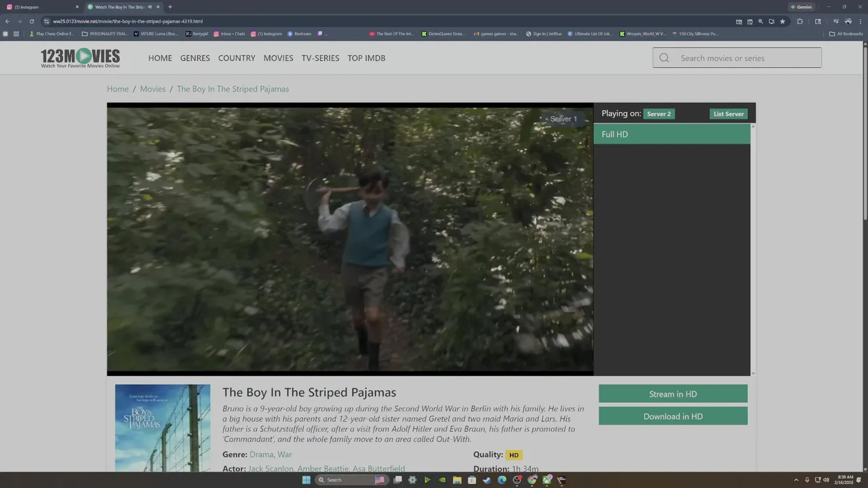
Task: Open the War genre link
Action: pyautogui.click(x=285, y=454)
